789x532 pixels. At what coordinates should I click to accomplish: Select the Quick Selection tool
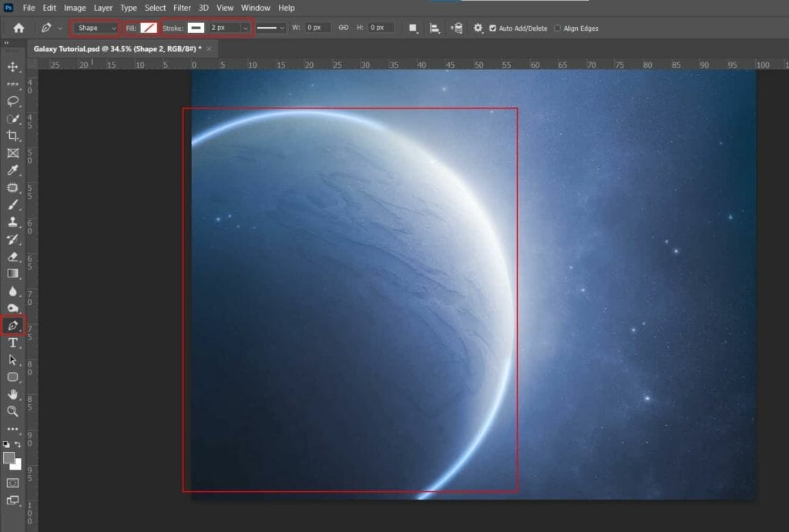(x=12, y=119)
